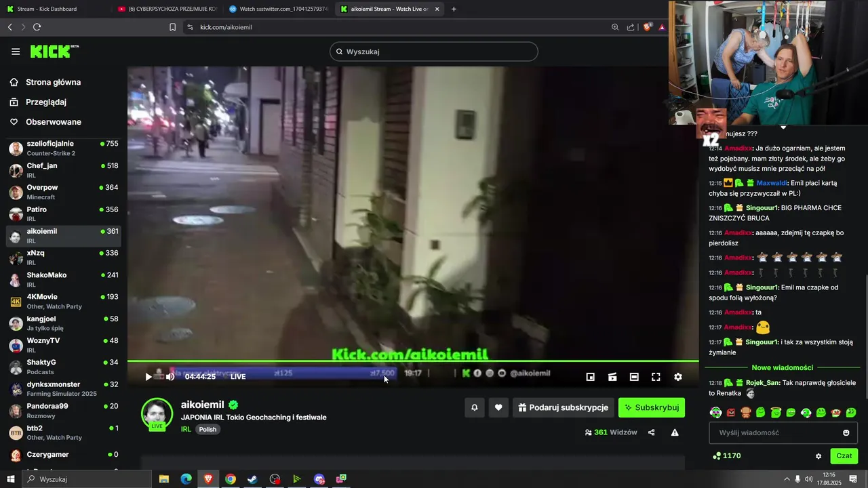868x488 pixels.
Task: Open clip creation icon in player
Action: (x=612, y=377)
